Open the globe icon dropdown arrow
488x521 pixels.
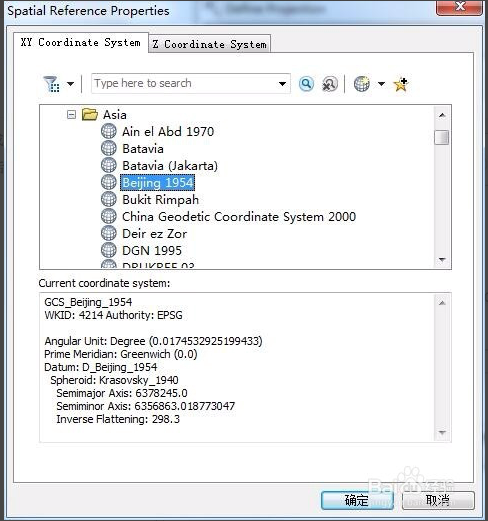click(x=381, y=84)
